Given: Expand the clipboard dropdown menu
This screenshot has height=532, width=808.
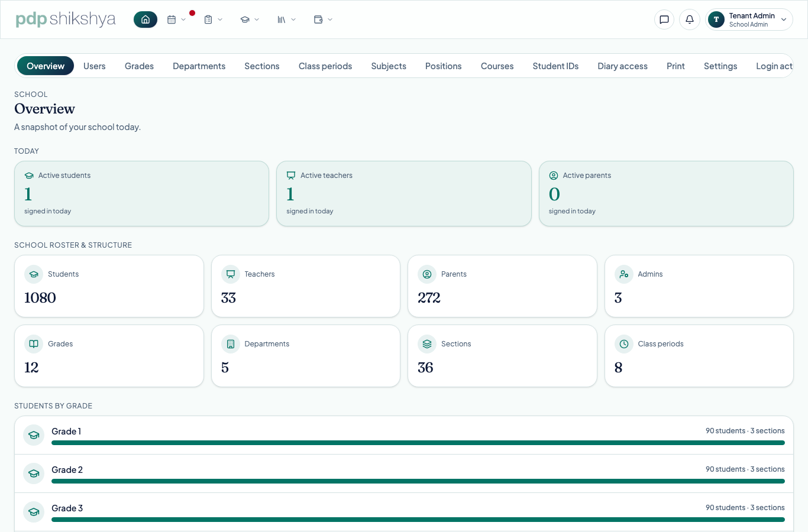Looking at the screenshot, I should pos(213,20).
